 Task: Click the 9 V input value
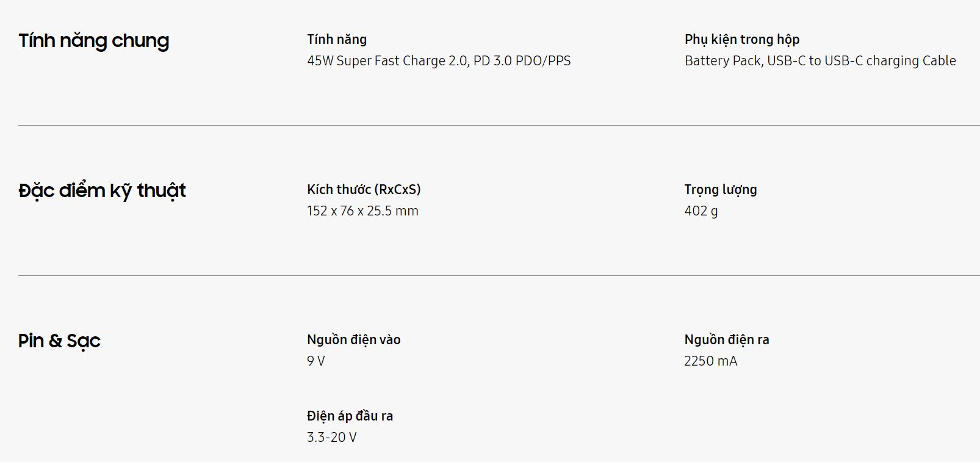click(316, 361)
